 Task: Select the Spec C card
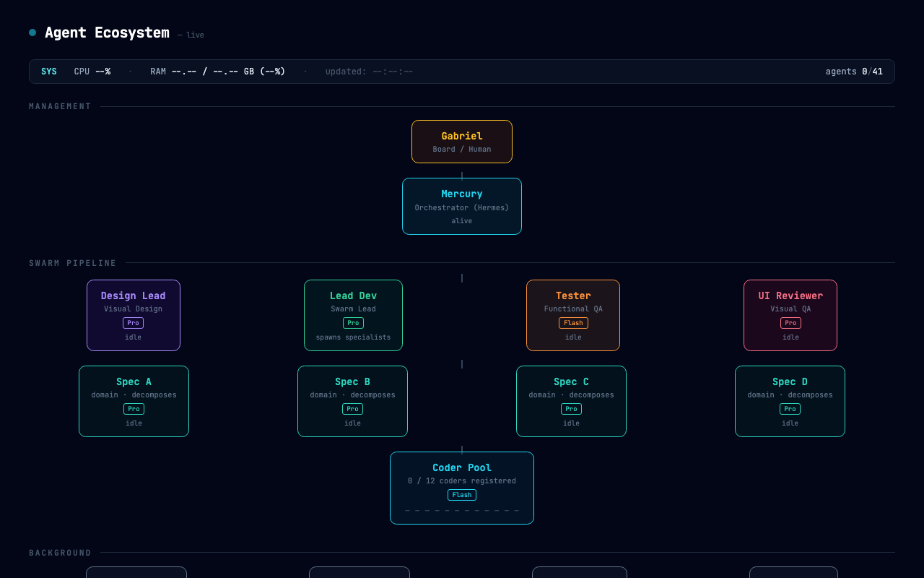click(x=571, y=401)
